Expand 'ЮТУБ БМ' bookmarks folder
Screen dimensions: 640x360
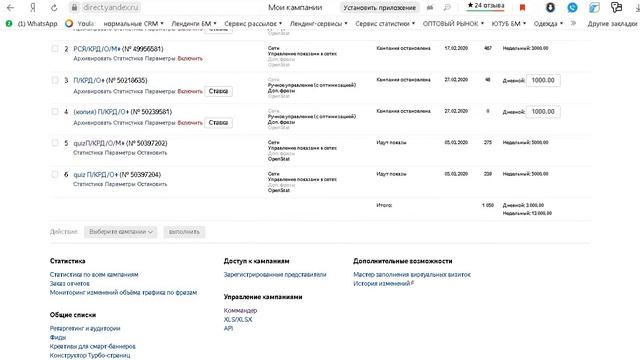point(509,24)
